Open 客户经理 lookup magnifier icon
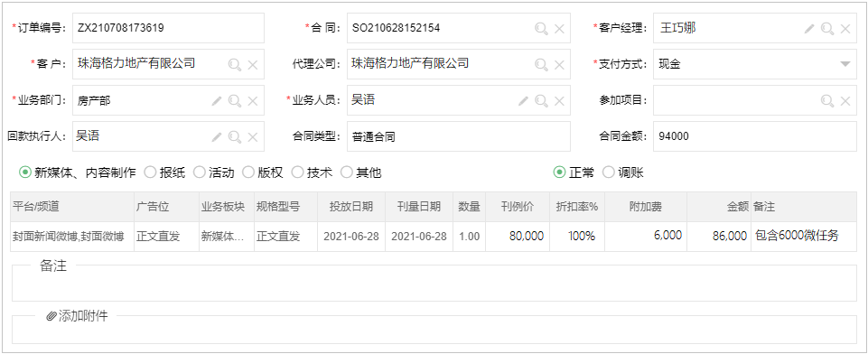Viewport: 868px width, 354px height. click(827, 29)
